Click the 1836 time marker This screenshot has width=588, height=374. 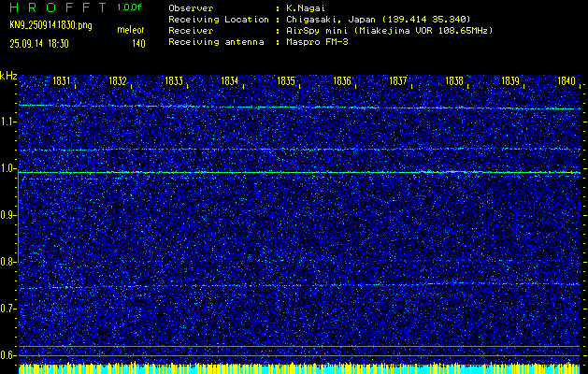click(342, 80)
